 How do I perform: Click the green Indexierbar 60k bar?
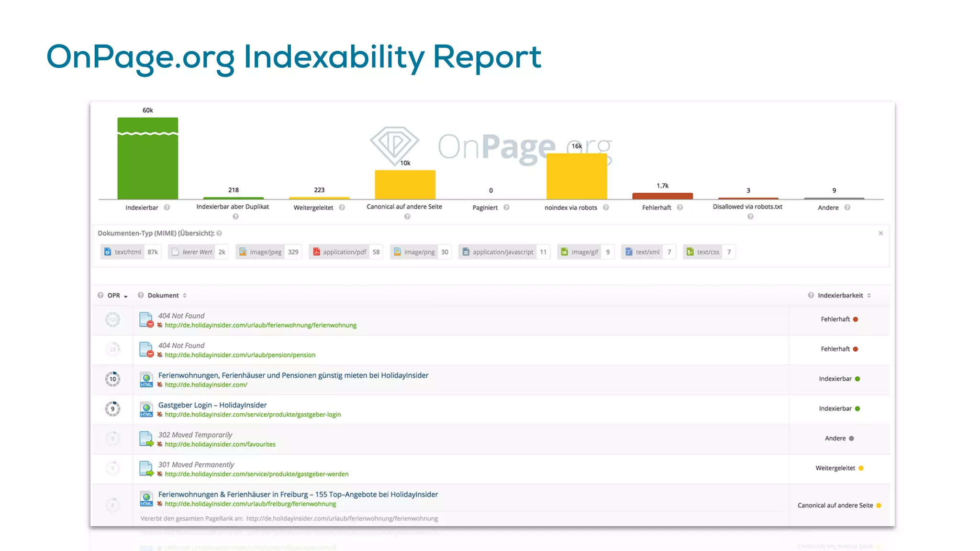tap(148, 163)
